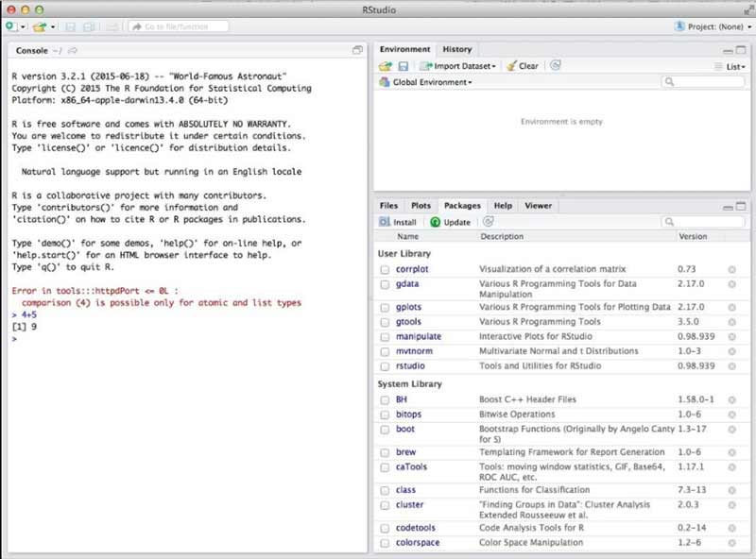Remove the corrplot package using its x icon
The width and height of the screenshot is (756, 559).
[x=731, y=269]
